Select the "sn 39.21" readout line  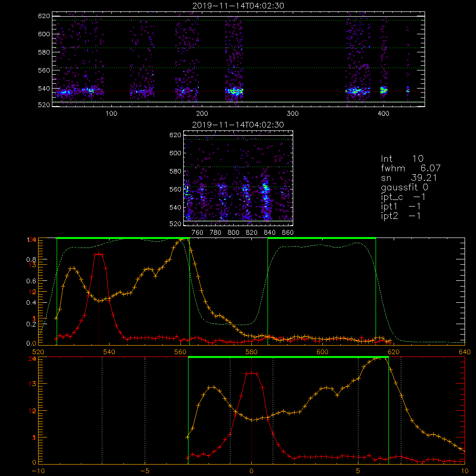pos(409,178)
